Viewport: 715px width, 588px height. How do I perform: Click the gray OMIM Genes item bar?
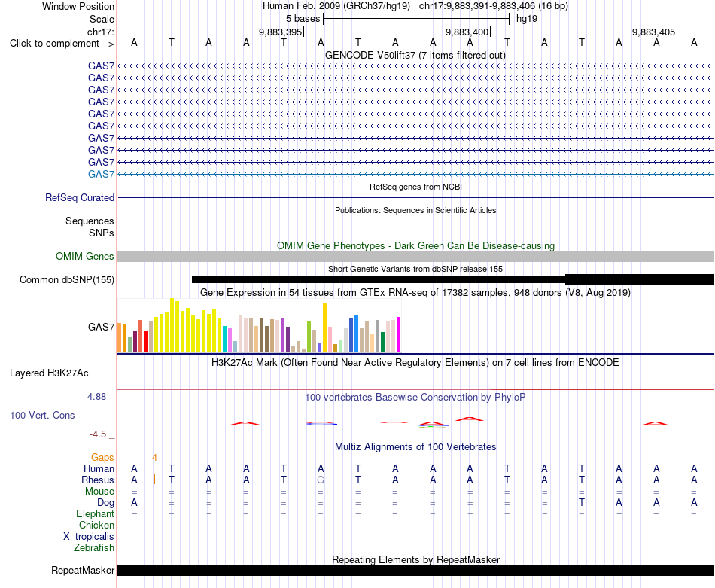point(415,257)
